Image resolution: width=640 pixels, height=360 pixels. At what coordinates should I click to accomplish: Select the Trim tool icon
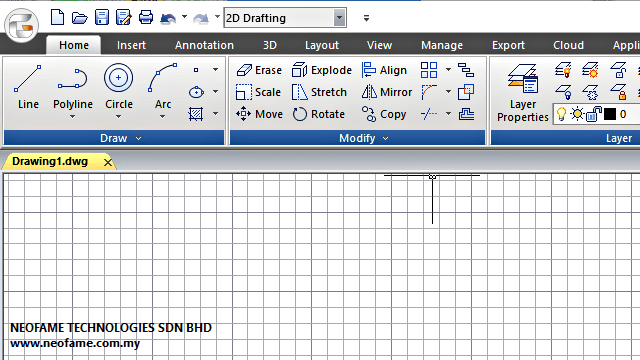coord(429,114)
